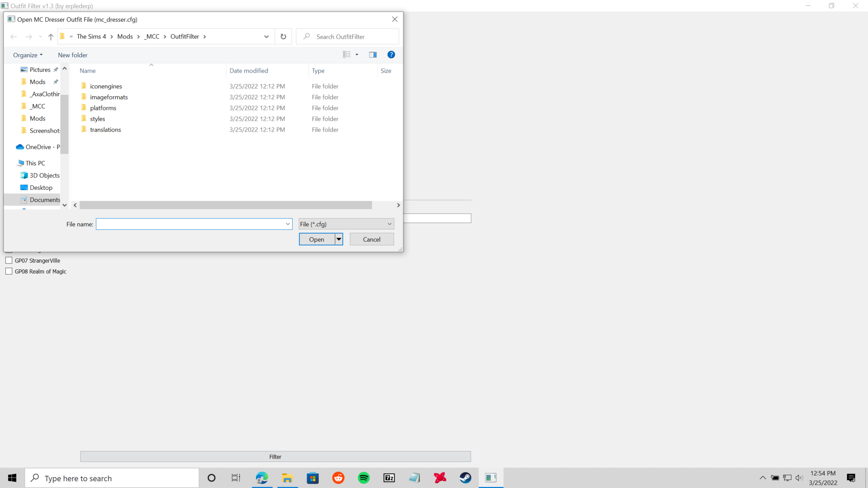Screen dimensions: 868x488
Task: Launch Steam from the taskbar
Action: [465, 478]
